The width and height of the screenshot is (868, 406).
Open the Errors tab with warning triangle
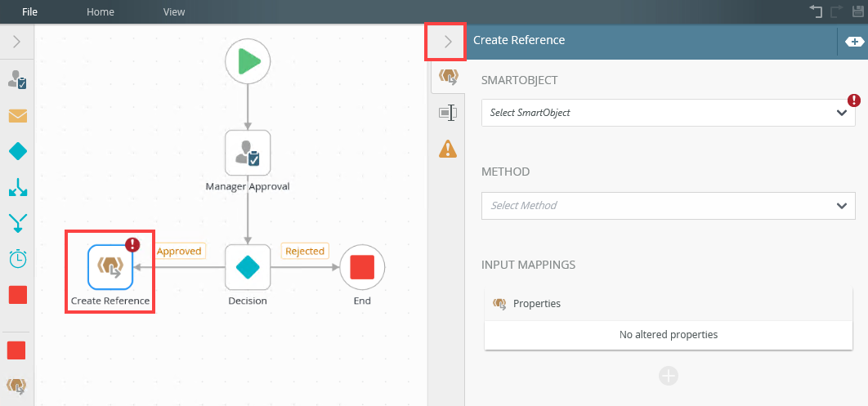pos(447,149)
